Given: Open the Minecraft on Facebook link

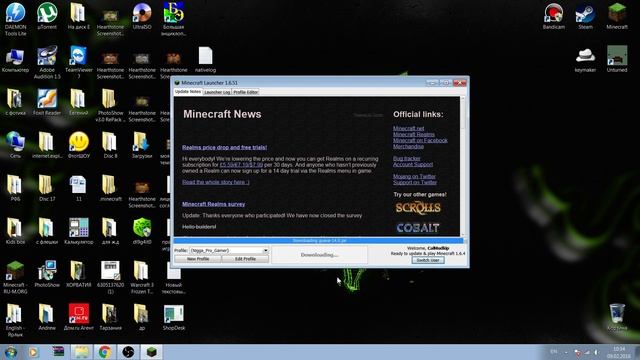Looking at the screenshot, I should coord(420,140).
